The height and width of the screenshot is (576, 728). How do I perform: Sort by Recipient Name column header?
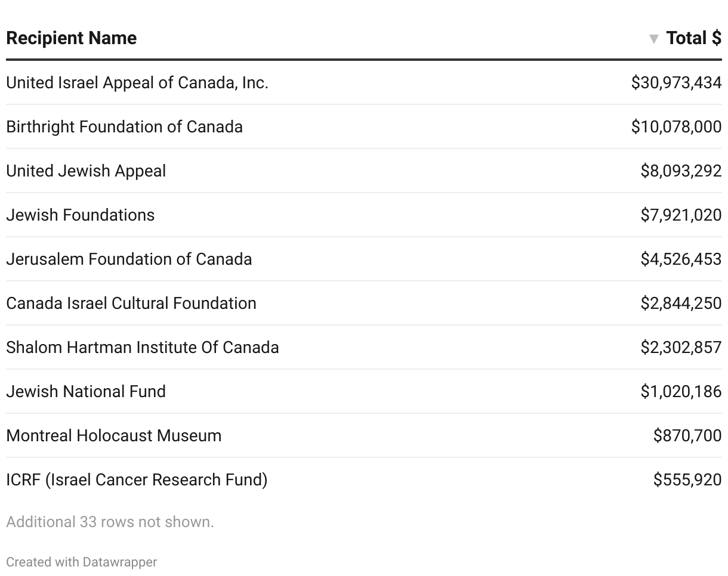tap(72, 38)
